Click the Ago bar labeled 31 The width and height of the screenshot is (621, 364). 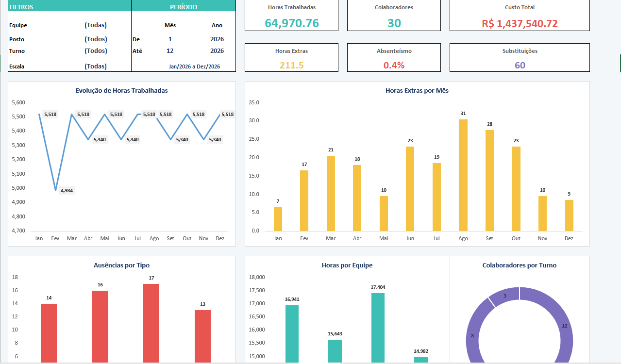(463, 175)
